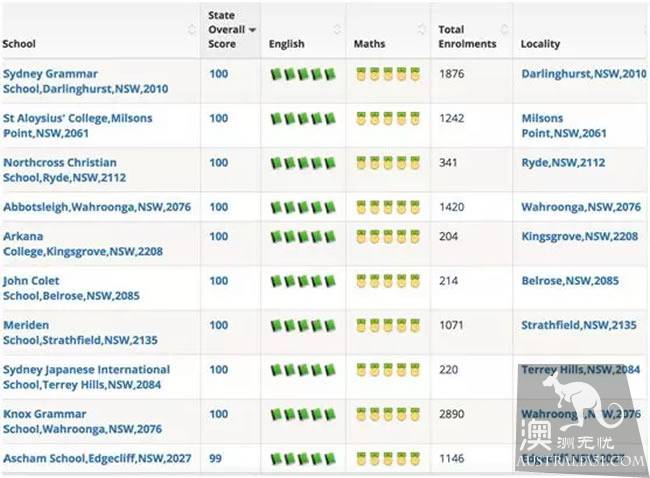Open Meriden School Strathfield link
The image size is (650, 478).
click(80, 332)
